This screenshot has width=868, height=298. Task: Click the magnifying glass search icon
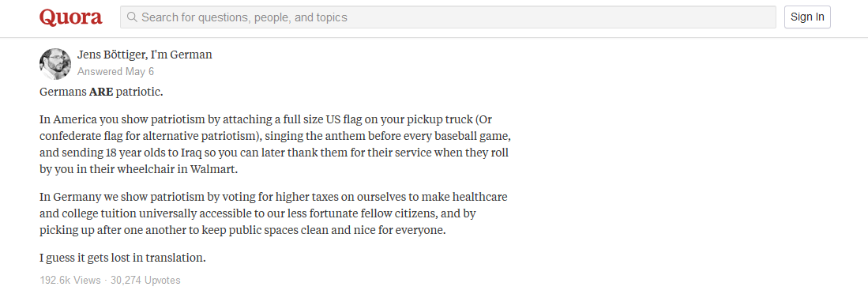132,17
